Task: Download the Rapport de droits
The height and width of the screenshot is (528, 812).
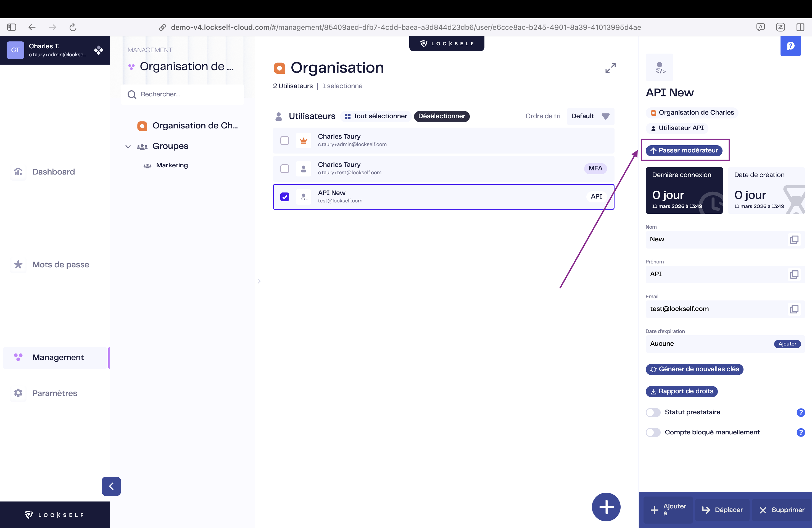Action: tap(681, 391)
